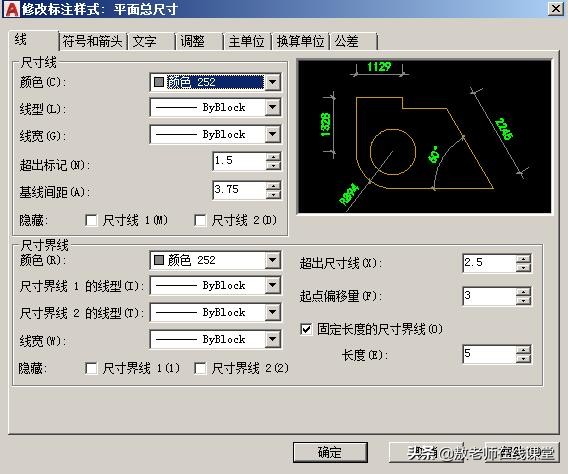This screenshot has height=474, width=568.
Task: Click the AutoCAD logo icon in title bar
Action: tap(11, 9)
